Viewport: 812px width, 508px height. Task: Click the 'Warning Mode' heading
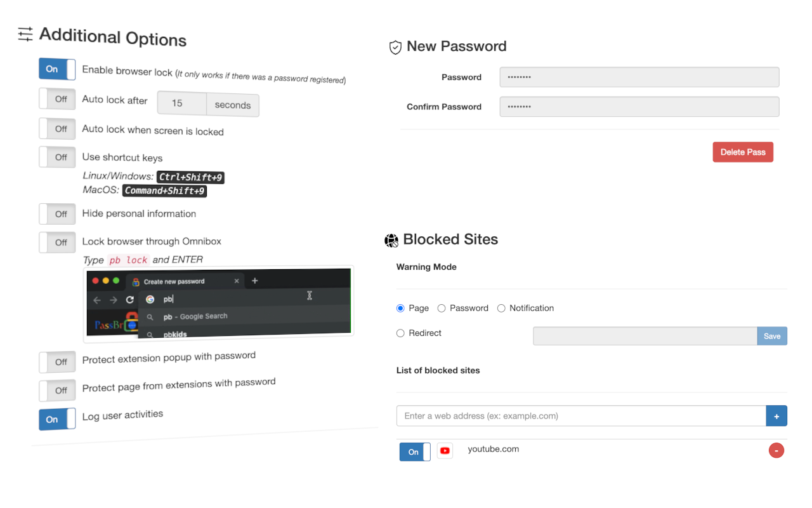click(426, 267)
